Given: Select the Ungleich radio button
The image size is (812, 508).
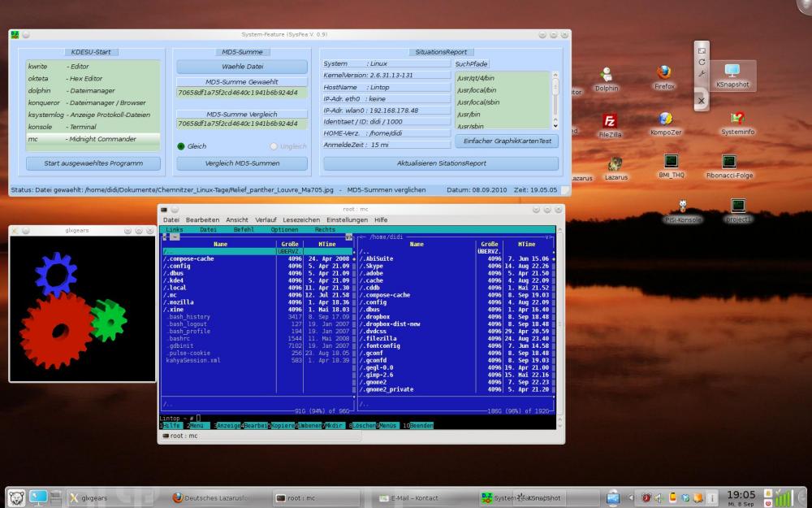Looking at the screenshot, I should (x=273, y=146).
